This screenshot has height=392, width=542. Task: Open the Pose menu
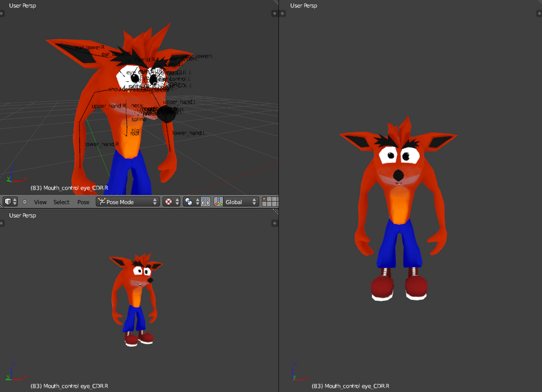83,202
